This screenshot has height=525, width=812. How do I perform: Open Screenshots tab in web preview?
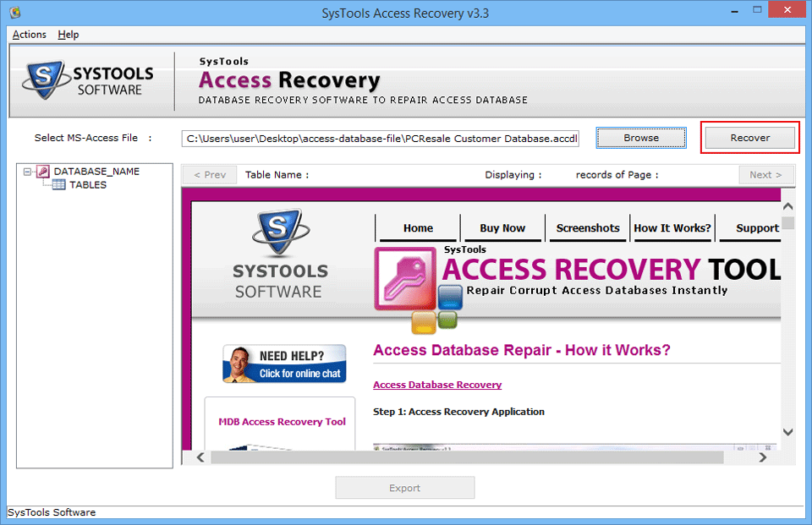(x=588, y=227)
